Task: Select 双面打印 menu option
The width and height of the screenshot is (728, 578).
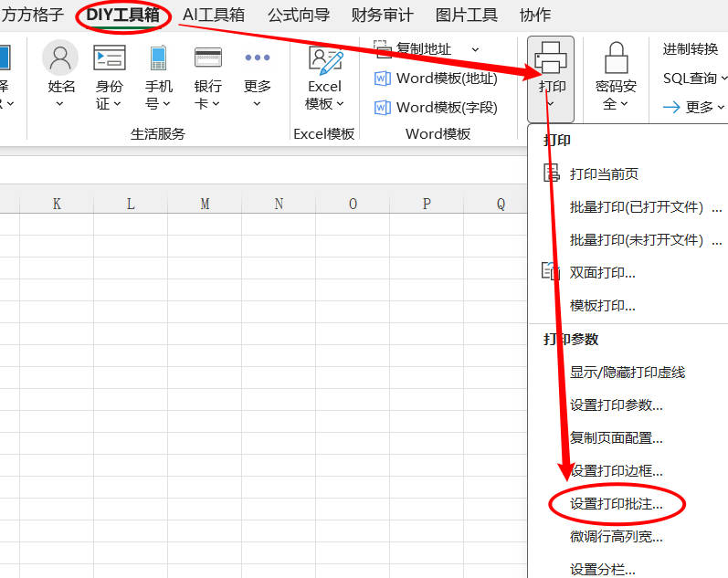Action: (x=602, y=272)
